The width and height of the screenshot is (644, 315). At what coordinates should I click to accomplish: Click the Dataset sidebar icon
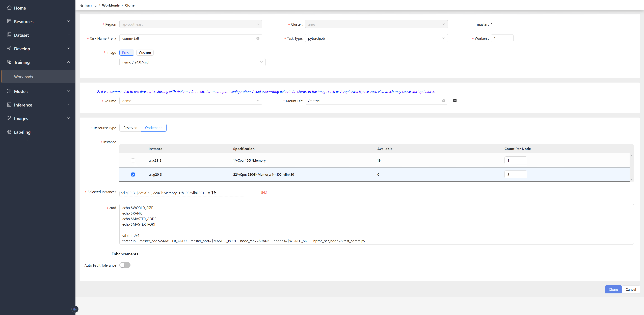coord(9,35)
